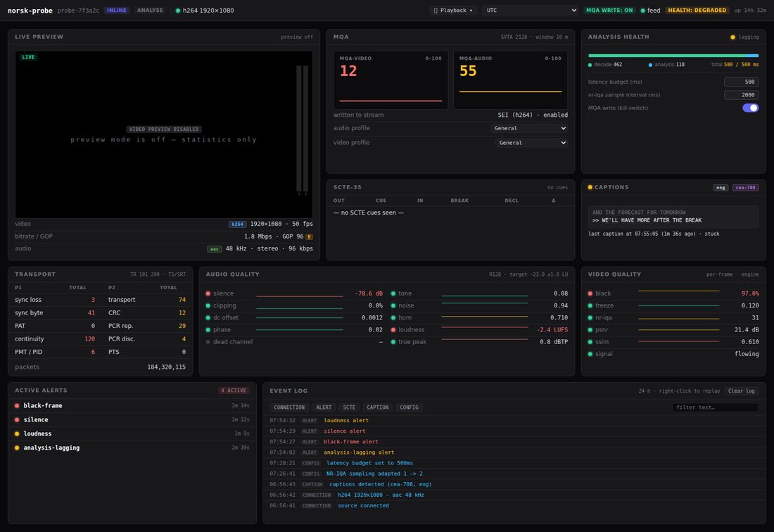Click the yellow status dot beside the CAPTIONS title
The image size is (774, 532).
[590, 187]
